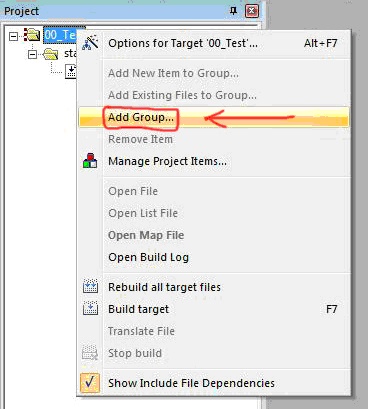The image size is (368, 409).
Task: Click the target folder icon beside 00_Test
Action: point(32,35)
